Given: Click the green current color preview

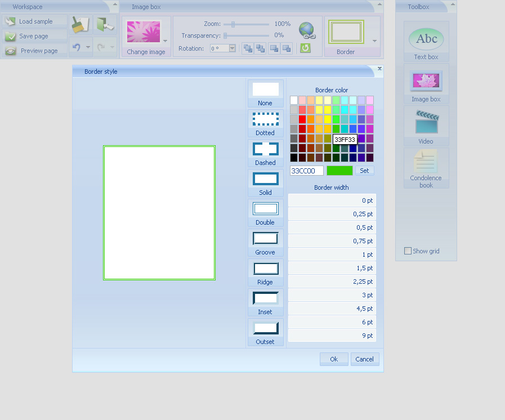Looking at the screenshot, I should 340,171.
